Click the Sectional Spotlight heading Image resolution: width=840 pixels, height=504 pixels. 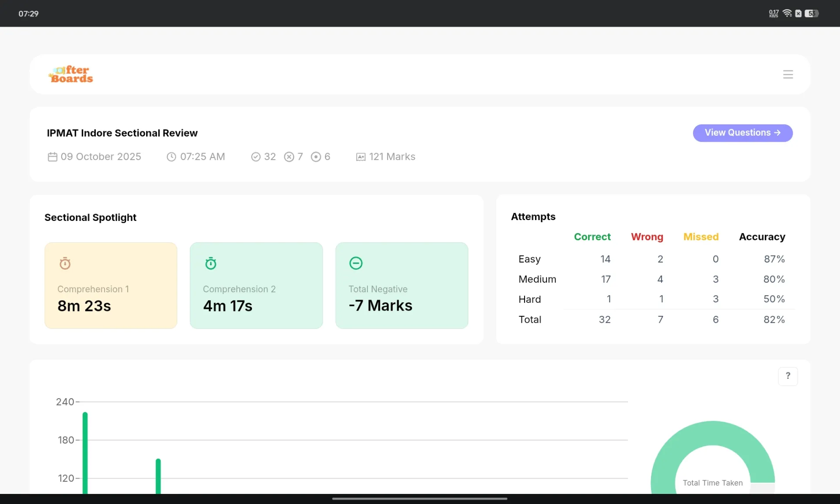tap(90, 217)
